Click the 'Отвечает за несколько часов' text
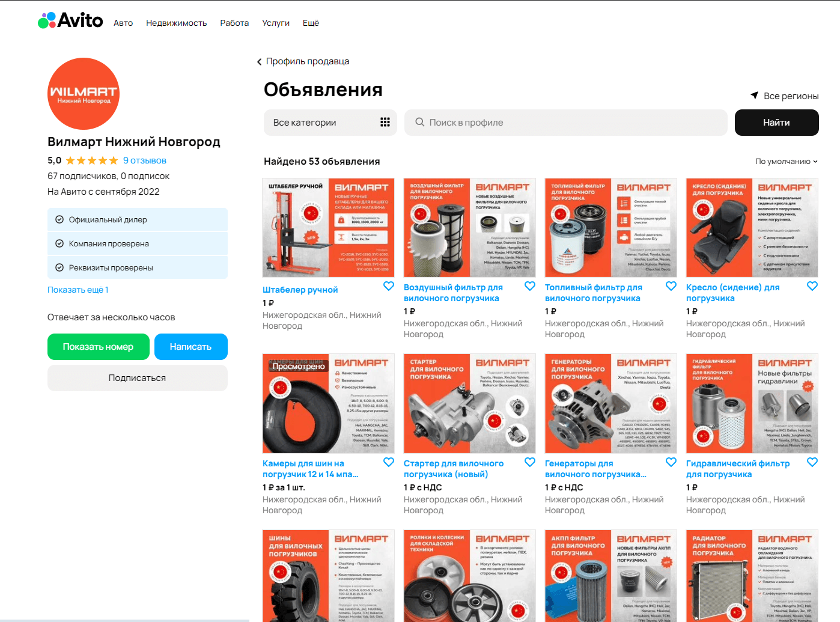840x622 pixels. tap(111, 317)
